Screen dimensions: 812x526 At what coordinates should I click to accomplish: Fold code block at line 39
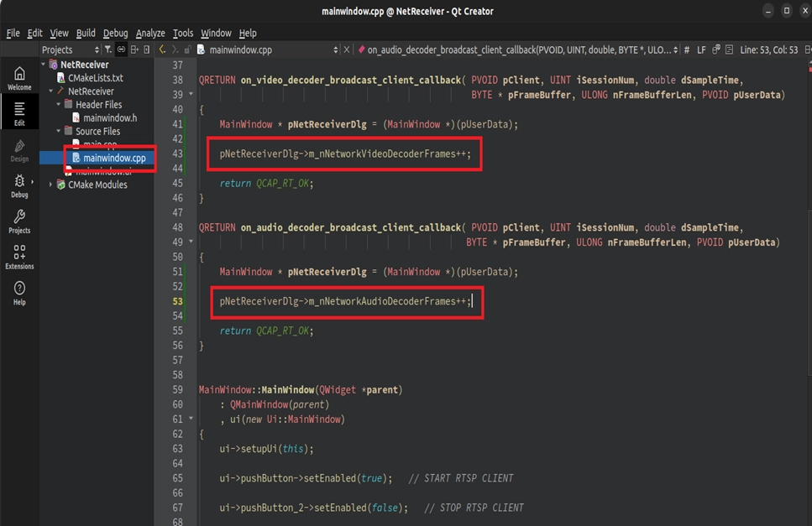pyautogui.click(x=191, y=94)
